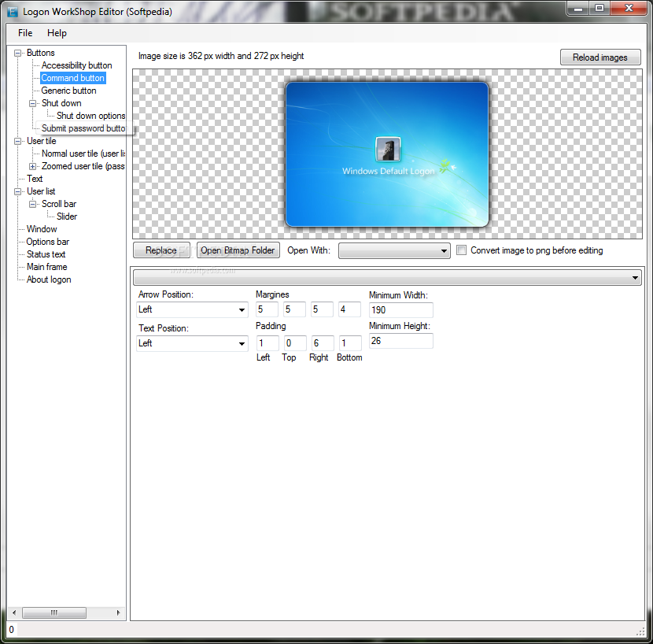Screen dimensions: 653x644
Task: Click tree scrollbar right arrow
Action: (x=119, y=613)
